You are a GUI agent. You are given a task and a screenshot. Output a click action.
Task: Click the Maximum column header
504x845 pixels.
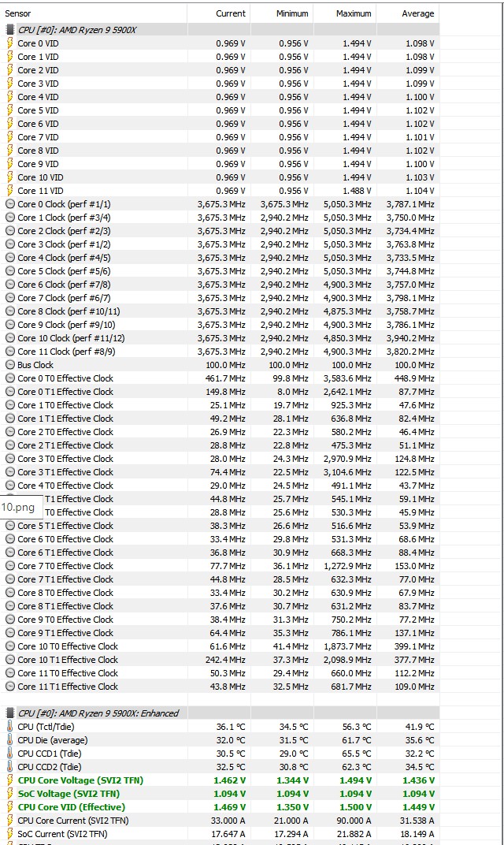click(354, 13)
